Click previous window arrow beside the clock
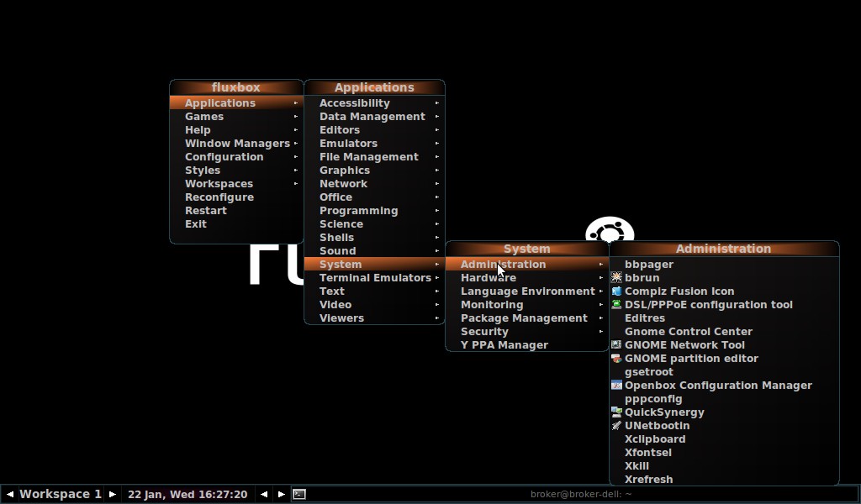 click(264, 494)
